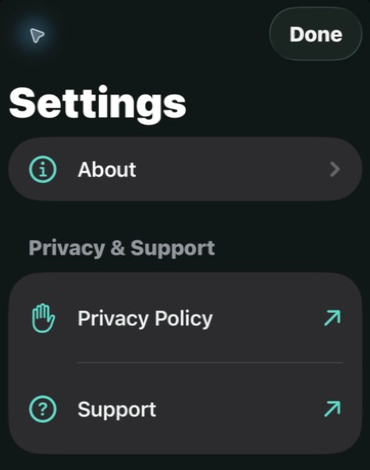The height and width of the screenshot is (470, 370).
Task: Click the letter i inside the About icon
Action: 43,170
